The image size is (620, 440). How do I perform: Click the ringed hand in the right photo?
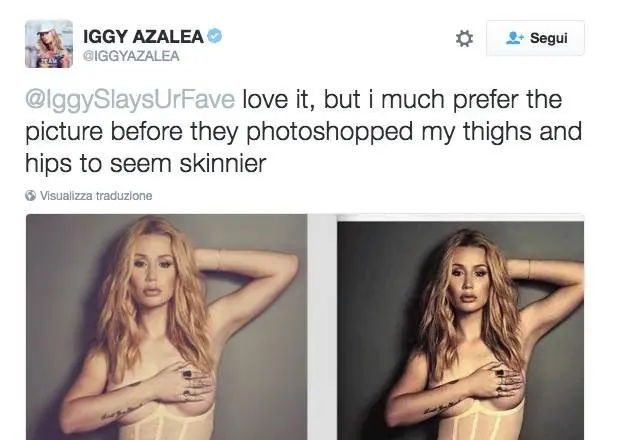click(497, 381)
